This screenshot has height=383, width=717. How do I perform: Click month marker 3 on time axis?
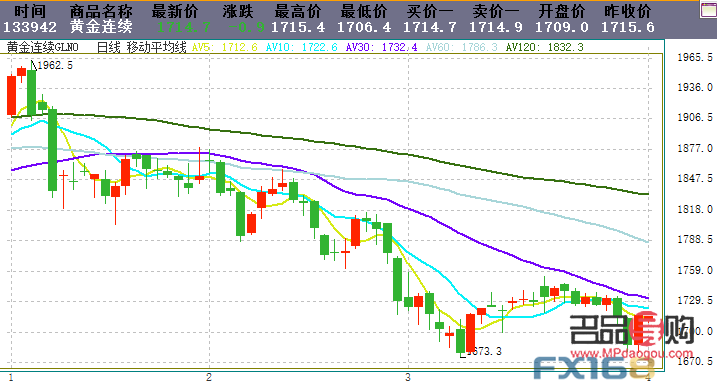[408, 377]
